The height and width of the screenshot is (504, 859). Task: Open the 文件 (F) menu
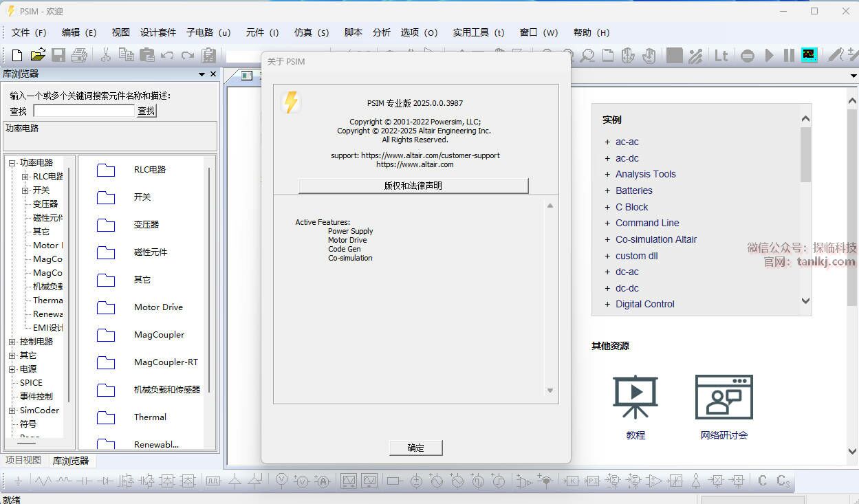(29, 32)
